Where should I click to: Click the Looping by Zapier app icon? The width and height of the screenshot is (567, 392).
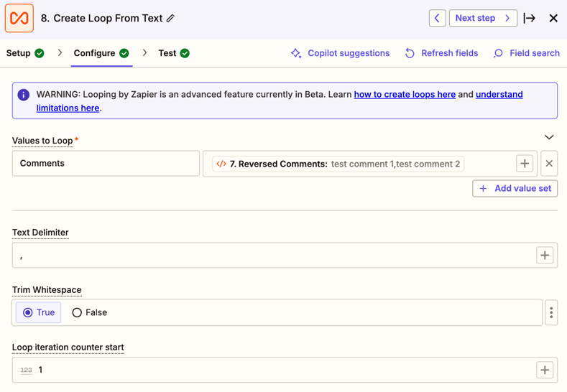coord(19,18)
